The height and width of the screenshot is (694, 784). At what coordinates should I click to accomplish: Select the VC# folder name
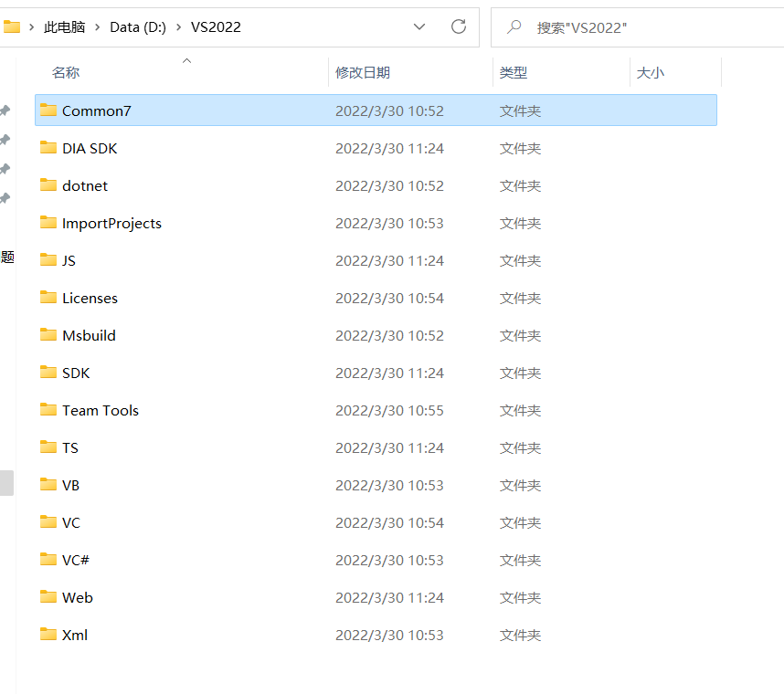tap(76, 561)
